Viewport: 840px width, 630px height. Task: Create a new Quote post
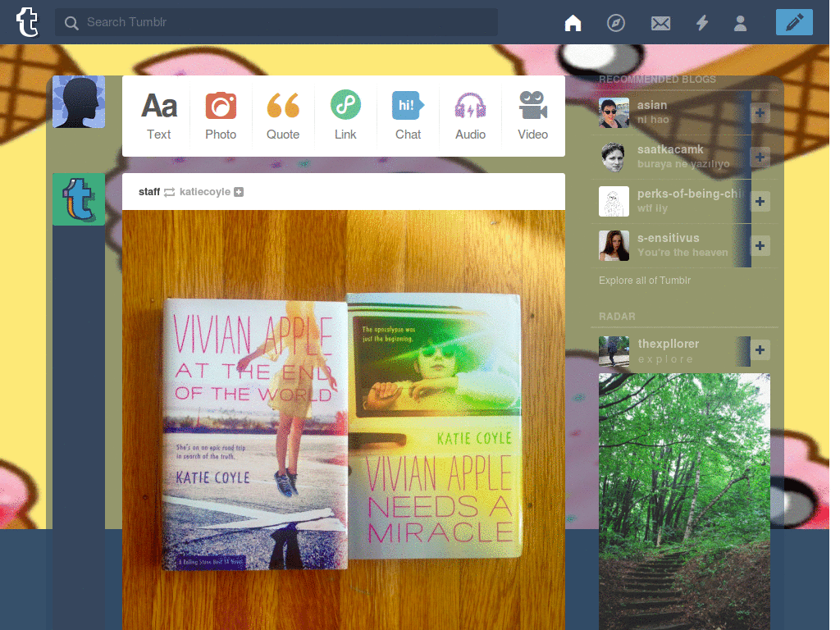283,116
